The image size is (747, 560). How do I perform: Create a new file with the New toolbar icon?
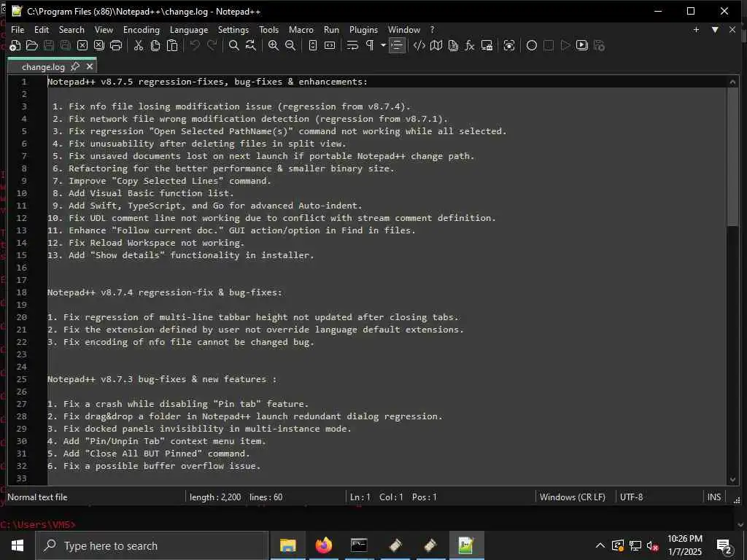15,46
